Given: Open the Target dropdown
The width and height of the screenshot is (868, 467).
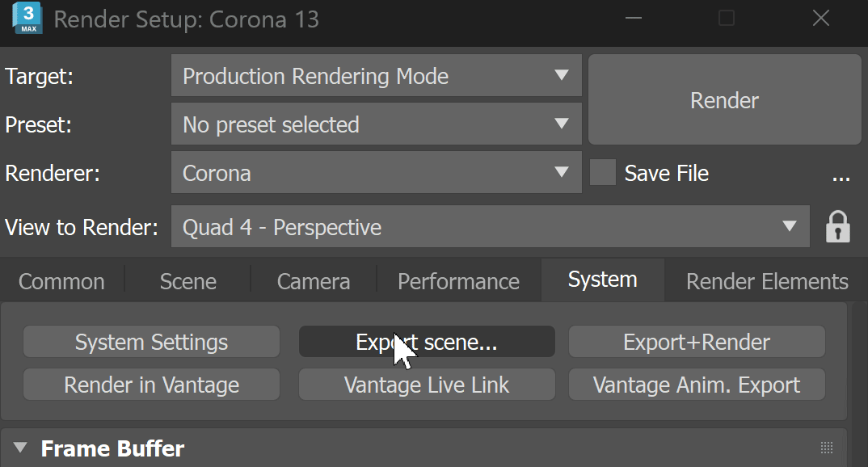Looking at the screenshot, I should (x=377, y=76).
